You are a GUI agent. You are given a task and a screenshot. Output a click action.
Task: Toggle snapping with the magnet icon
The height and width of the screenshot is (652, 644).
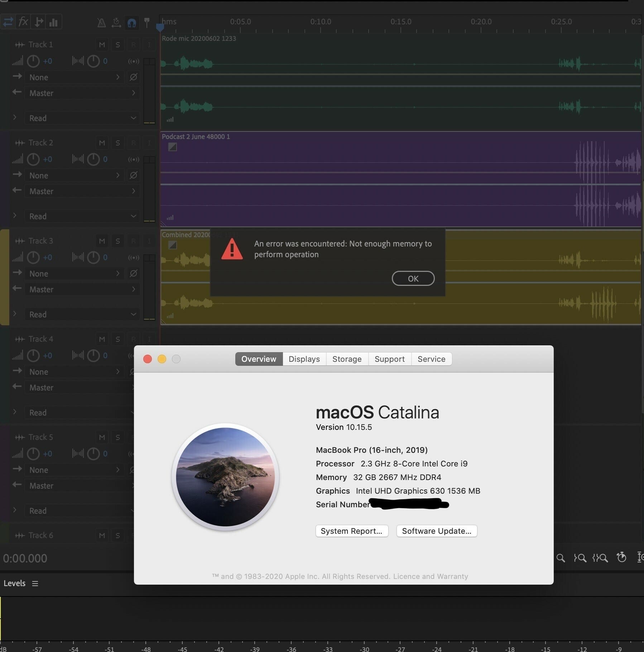coord(131,23)
